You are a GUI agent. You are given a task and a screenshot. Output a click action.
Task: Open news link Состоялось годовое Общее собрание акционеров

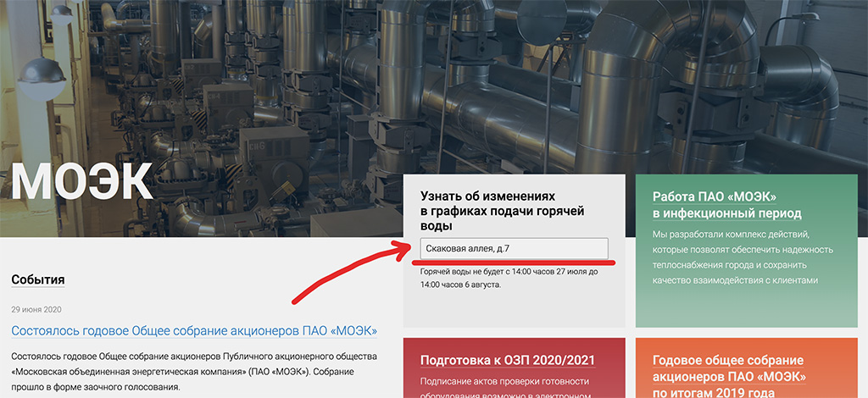tap(194, 330)
